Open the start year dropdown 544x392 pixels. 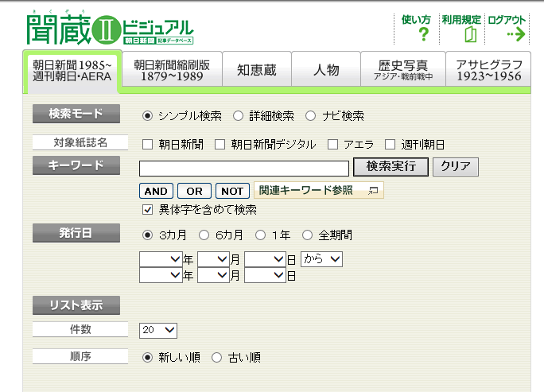161,259
